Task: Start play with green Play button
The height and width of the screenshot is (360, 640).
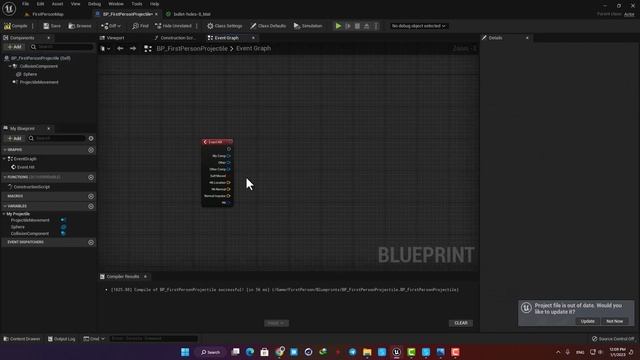Action: point(338,26)
